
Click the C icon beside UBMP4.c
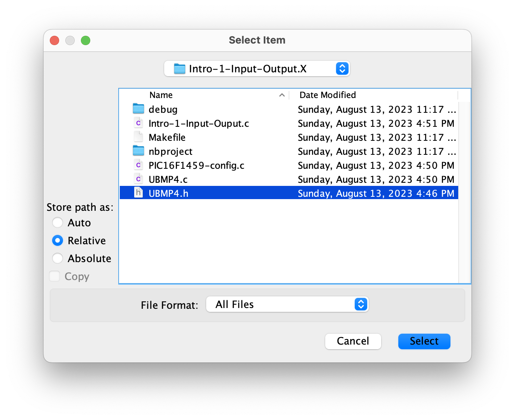pyautogui.click(x=138, y=178)
